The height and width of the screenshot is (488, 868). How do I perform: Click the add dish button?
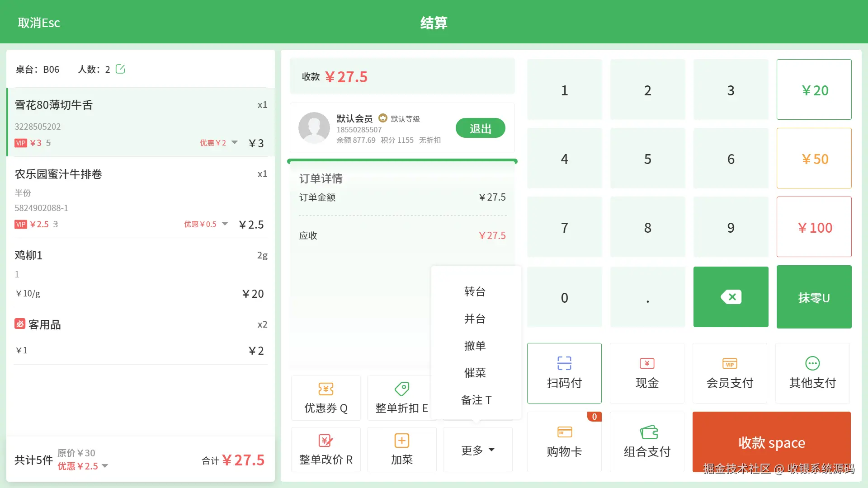point(402,450)
